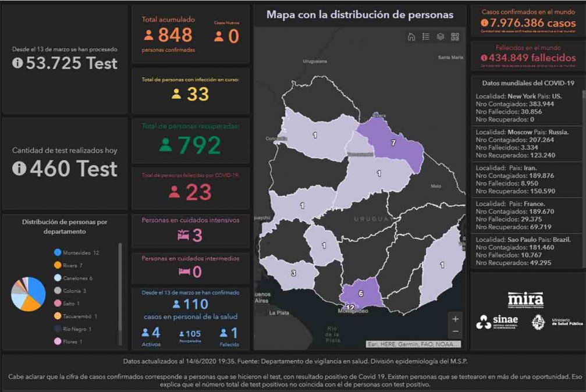Toggle the Canelones legend entry
Image resolution: width=586 pixels, height=392 pixels.
(73, 278)
